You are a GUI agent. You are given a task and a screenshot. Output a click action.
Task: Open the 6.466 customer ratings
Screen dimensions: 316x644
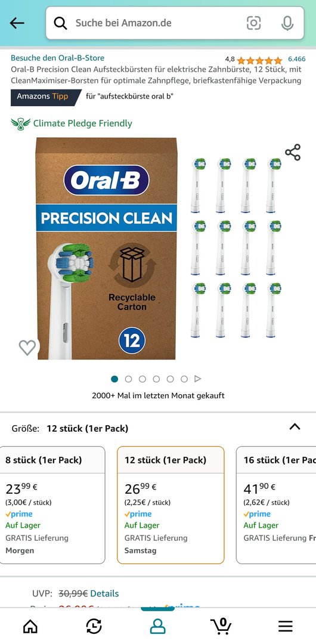click(297, 58)
